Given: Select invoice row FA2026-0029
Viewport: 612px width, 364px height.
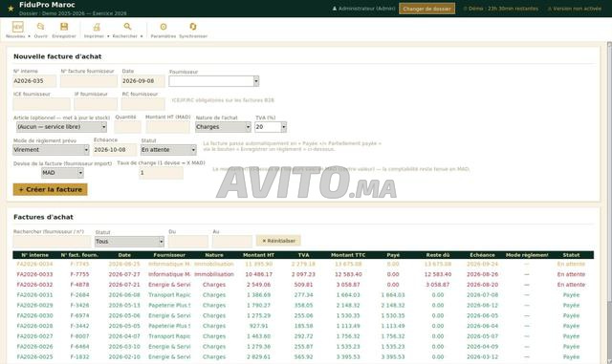Looking at the screenshot, I should 303,306.
